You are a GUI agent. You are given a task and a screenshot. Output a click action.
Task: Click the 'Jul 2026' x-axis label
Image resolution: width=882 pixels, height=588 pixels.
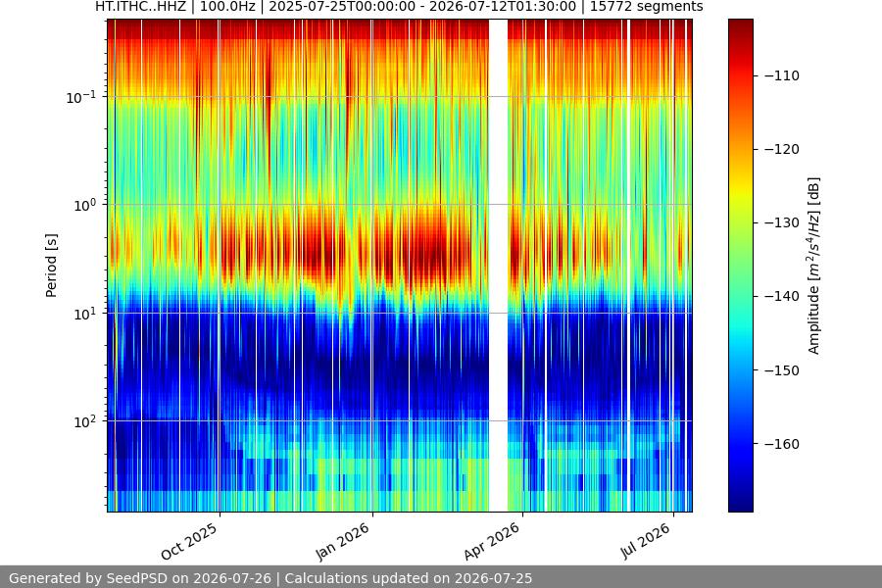[646, 541]
